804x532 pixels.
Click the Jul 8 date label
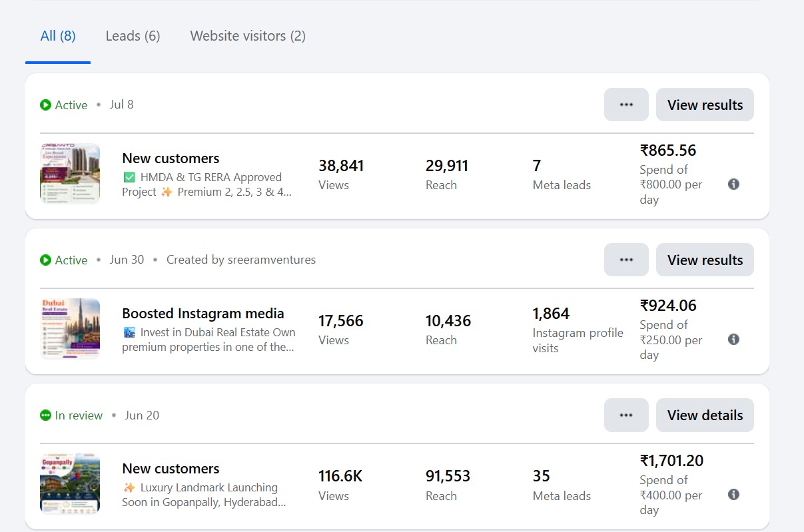[x=121, y=105]
